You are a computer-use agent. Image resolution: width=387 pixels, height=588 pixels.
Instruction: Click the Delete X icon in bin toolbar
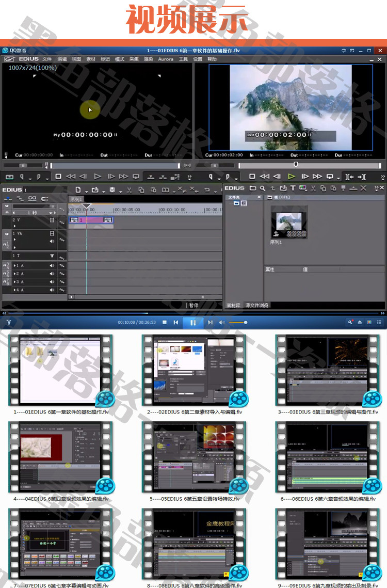(x=363, y=188)
